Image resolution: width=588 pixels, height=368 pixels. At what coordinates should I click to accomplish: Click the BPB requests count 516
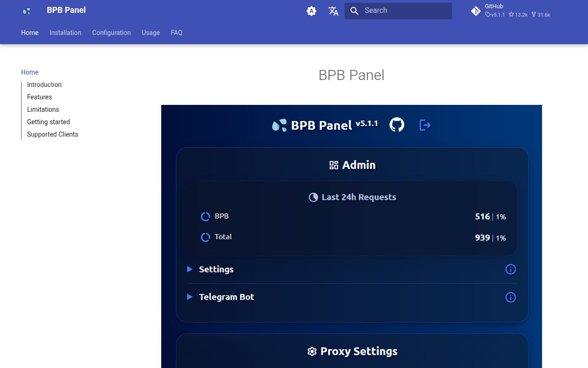pyautogui.click(x=482, y=217)
